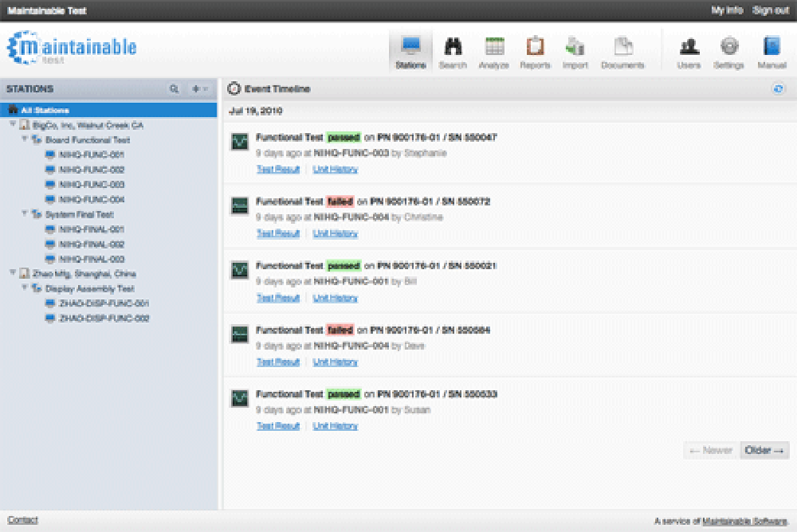
Task: Select All Stations in the tree
Action: [108, 110]
